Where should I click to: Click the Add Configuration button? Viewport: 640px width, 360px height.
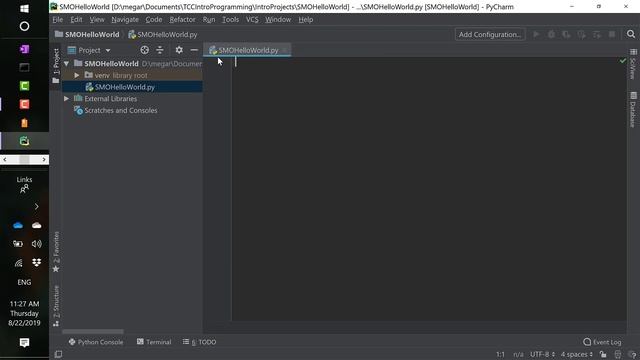pyautogui.click(x=490, y=35)
